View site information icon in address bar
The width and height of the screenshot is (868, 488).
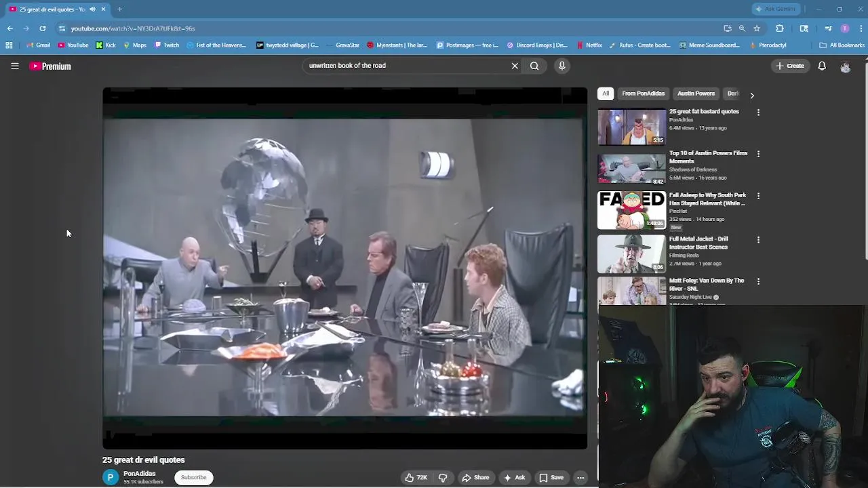click(x=62, y=28)
